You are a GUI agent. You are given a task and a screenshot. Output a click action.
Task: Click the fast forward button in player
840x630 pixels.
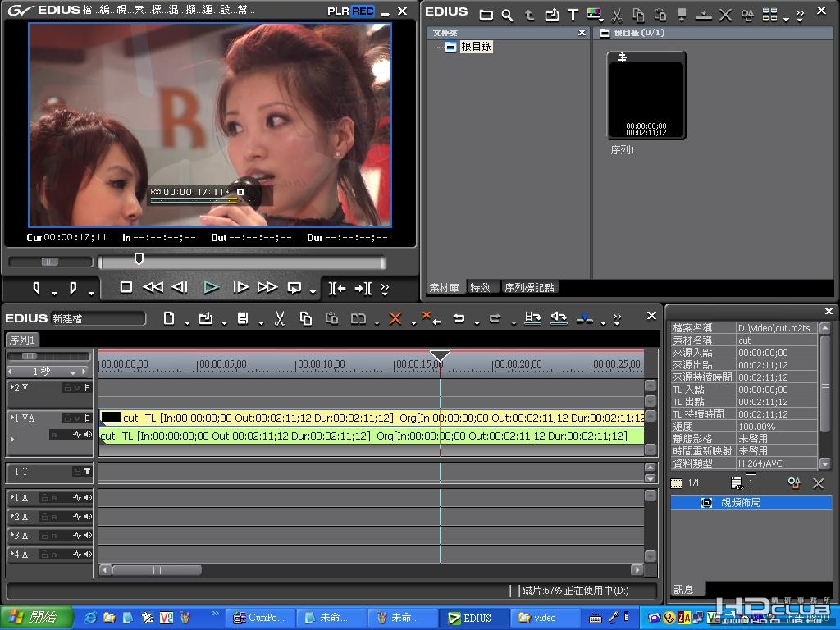pyautogui.click(x=267, y=287)
